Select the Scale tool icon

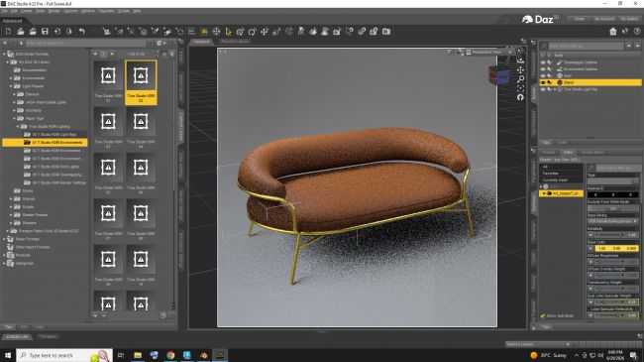coord(276,32)
